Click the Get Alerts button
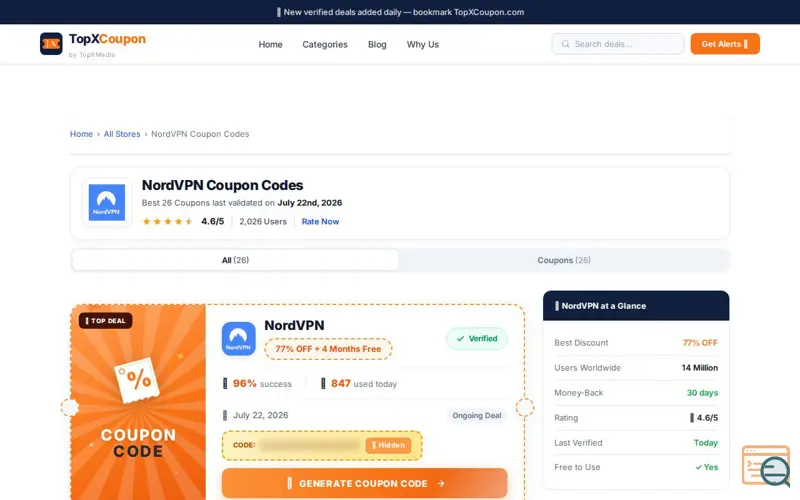This screenshot has height=500, width=800. click(725, 44)
